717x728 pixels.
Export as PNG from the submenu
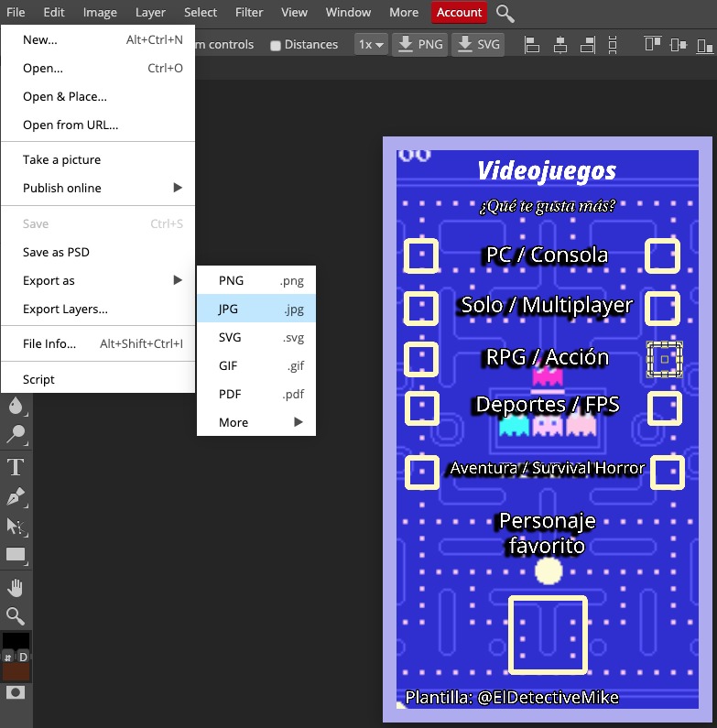(256, 280)
